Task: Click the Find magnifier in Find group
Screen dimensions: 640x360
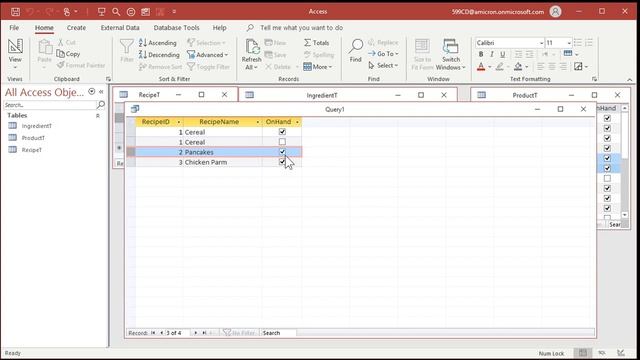Action: 356,47
